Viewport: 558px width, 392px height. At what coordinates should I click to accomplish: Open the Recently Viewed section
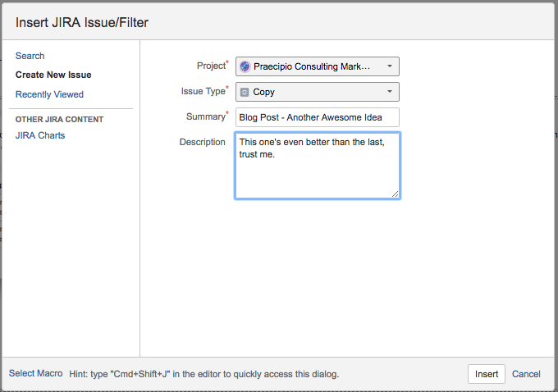coord(49,94)
